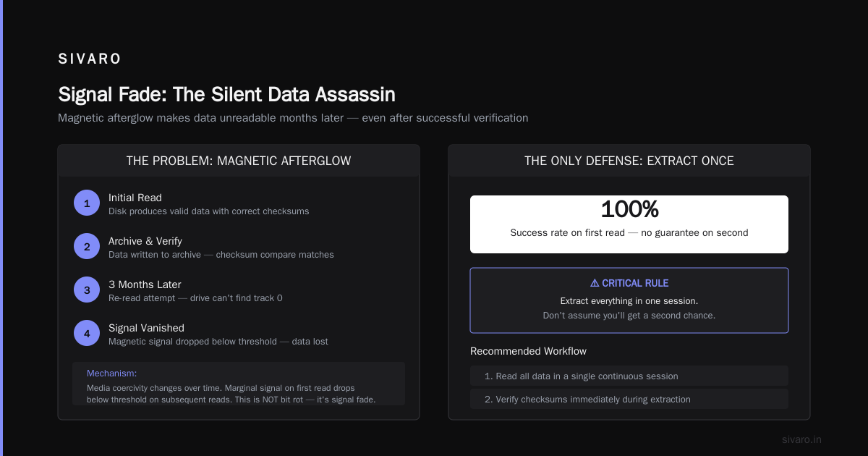Click the large "100%" statistic

point(629,209)
